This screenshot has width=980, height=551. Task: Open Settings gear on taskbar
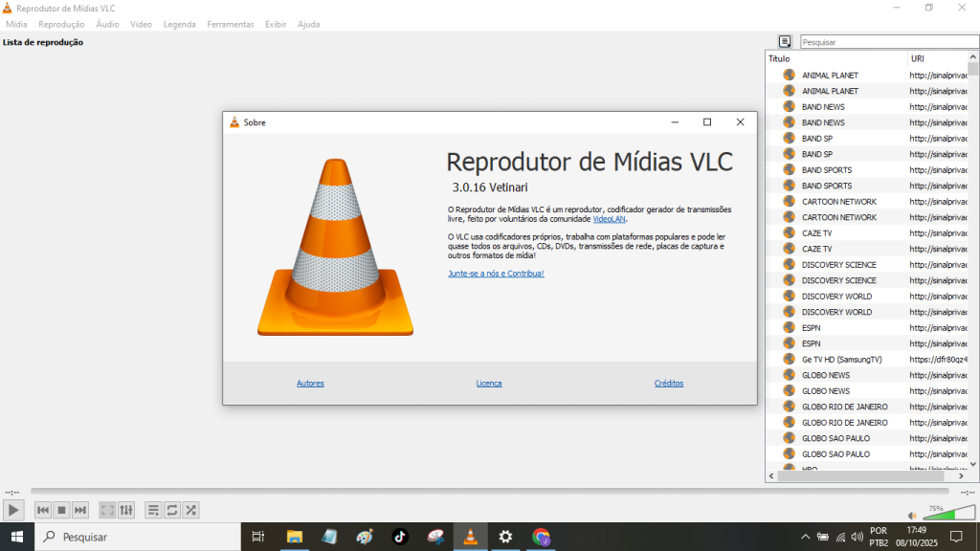tap(505, 537)
